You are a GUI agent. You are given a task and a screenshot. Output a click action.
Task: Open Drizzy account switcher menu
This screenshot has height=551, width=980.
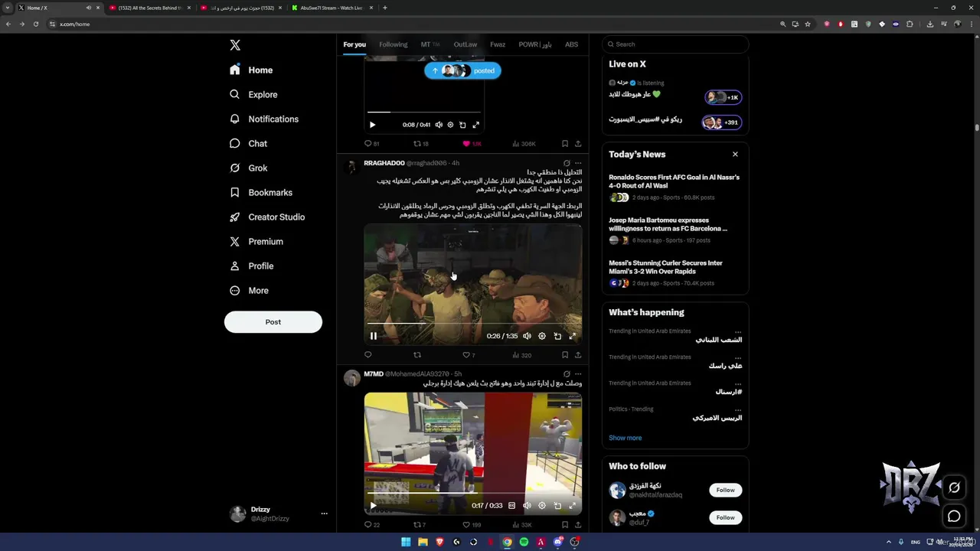[x=279, y=514]
